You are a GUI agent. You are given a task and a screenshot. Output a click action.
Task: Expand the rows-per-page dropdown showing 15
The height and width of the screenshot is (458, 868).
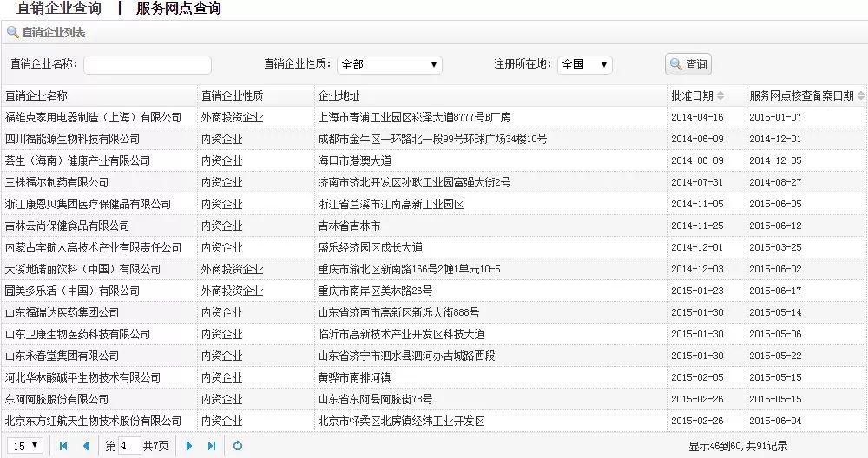(24, 445)
